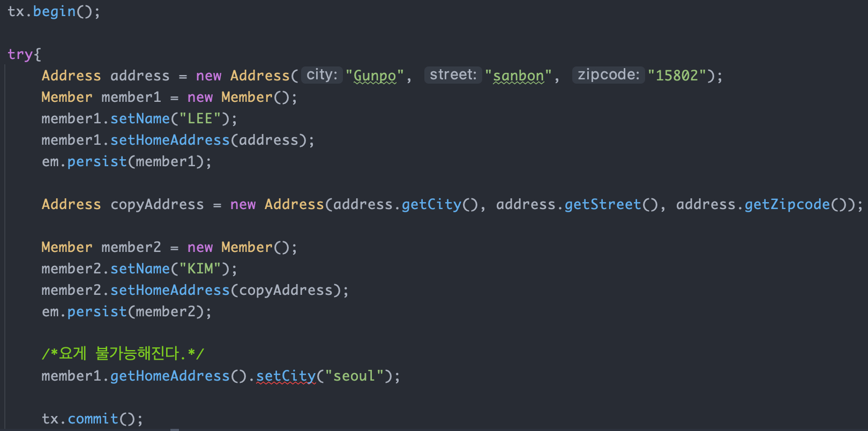The image size is (868, 431).
Task: Click the zipcode: parameter hint
Action: [608, 75]
